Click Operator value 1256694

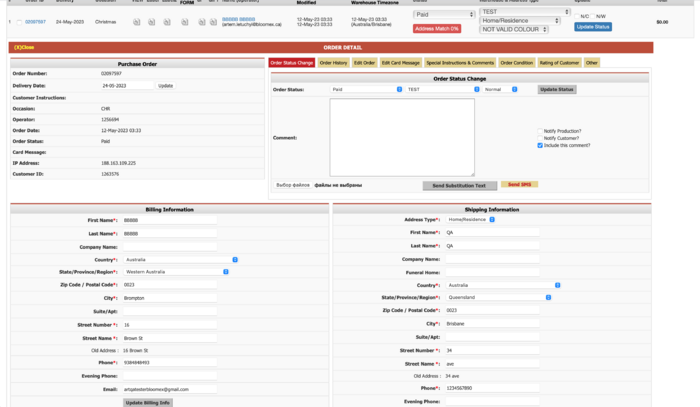pos(110,120)
